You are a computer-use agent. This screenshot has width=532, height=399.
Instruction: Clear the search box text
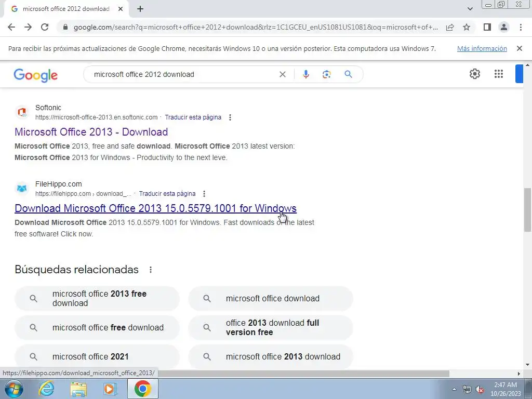(282, 74)
